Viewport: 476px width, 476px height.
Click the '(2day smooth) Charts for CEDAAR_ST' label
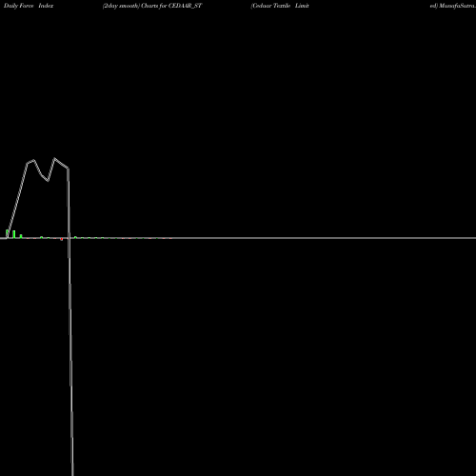coord(152,6)
